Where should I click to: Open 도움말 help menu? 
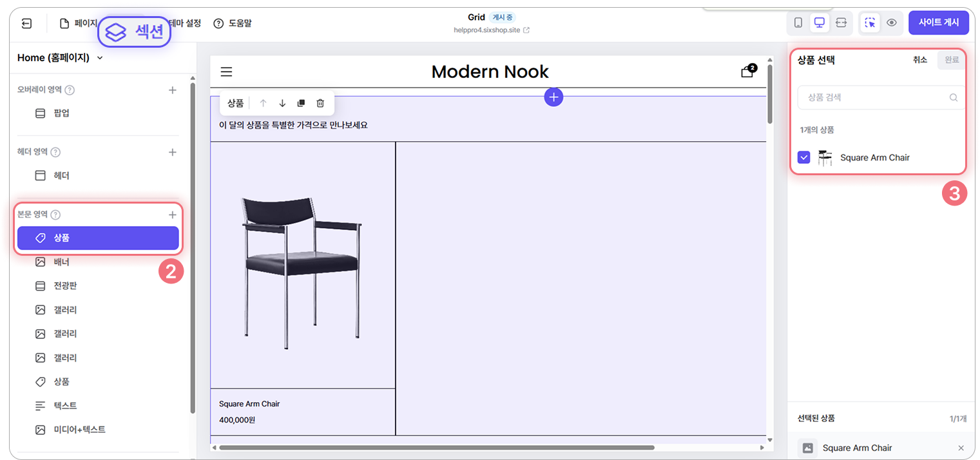pos(233,23)
